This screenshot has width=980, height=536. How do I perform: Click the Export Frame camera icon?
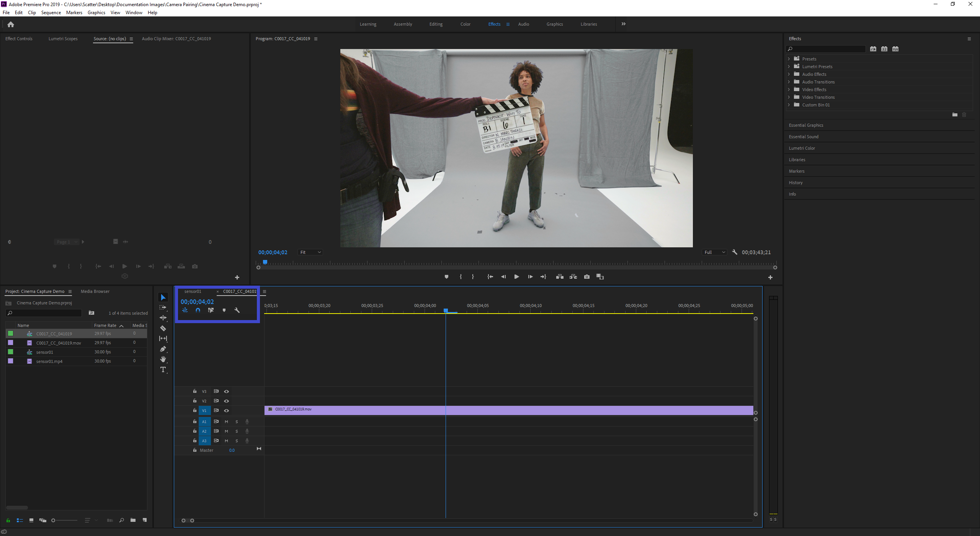[x=587, y=277]
